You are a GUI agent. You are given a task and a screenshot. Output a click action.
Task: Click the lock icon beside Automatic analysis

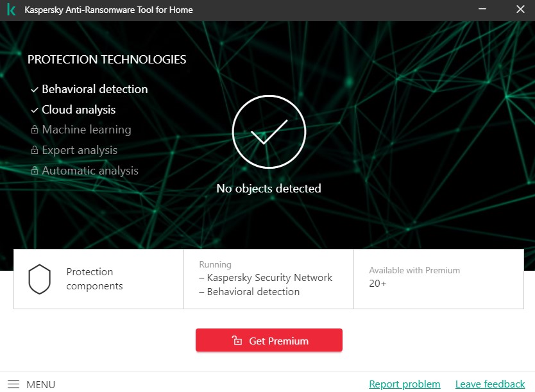(35, 171)
